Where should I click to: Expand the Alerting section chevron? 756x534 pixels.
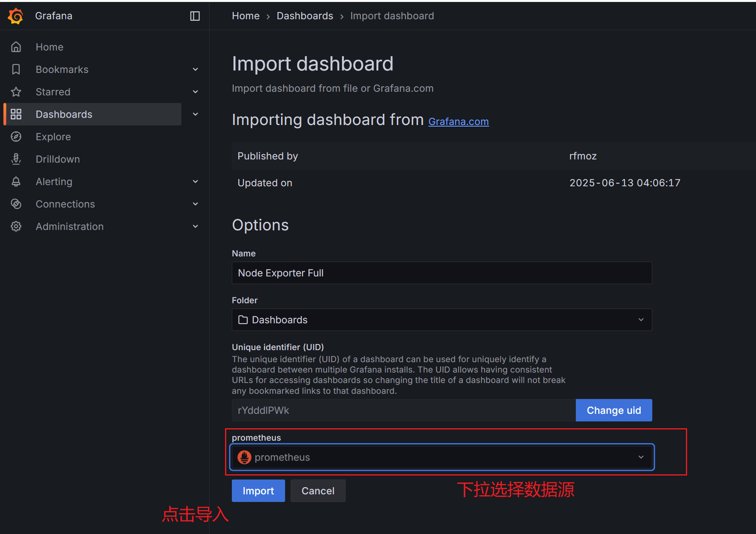pos(195,181)
